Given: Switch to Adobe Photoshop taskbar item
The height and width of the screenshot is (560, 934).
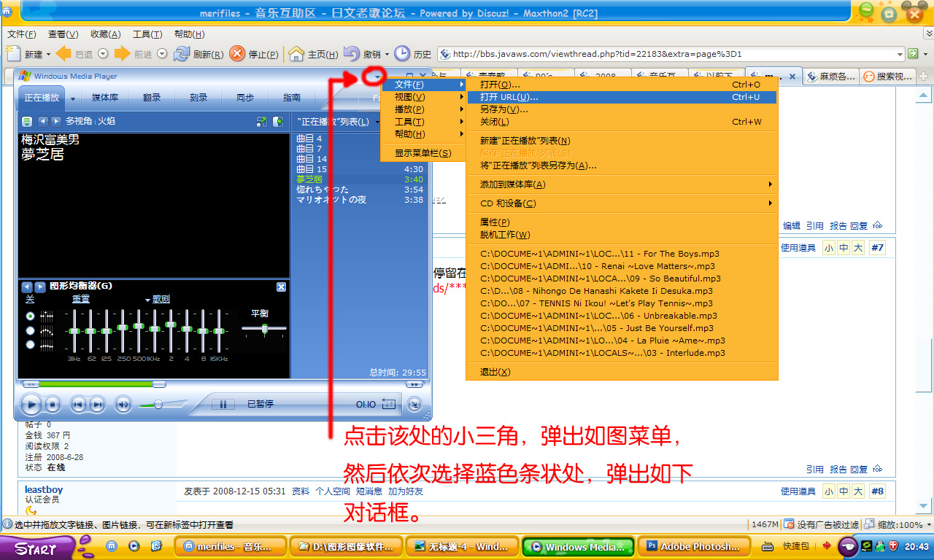Looking at the screenshot, I should 693,546.
